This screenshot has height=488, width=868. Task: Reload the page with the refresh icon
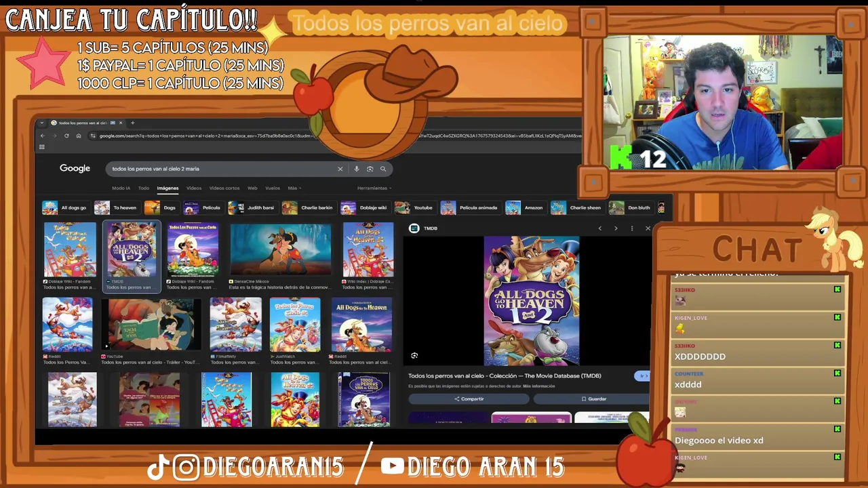point(66,136)
